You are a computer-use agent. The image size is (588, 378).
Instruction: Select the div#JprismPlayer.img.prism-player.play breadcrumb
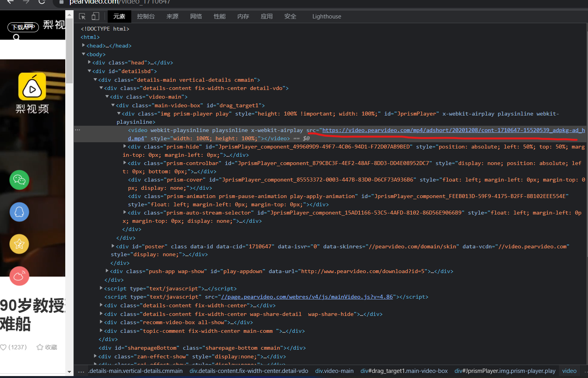click(x=505, y=371)
